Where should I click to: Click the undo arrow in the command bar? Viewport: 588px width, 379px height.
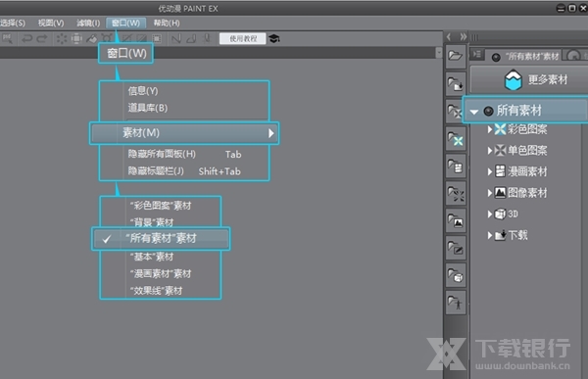26,38
